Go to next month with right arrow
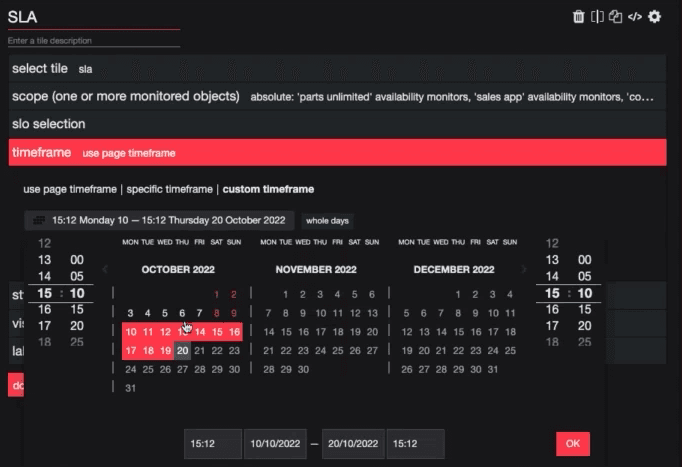Image resolution: width=682 pixels, height=467 pixels. (x=522, y=270)
